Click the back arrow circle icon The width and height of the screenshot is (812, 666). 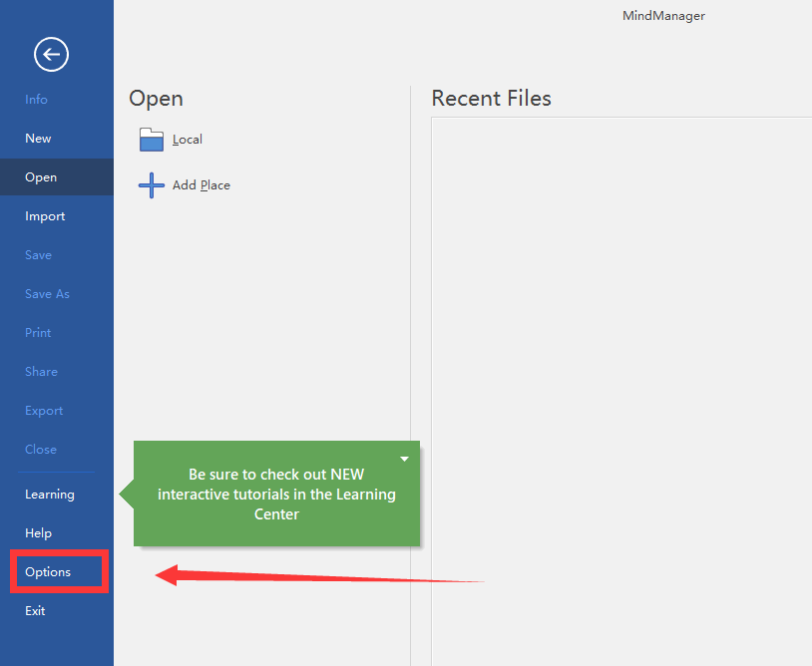coord(51,54)
